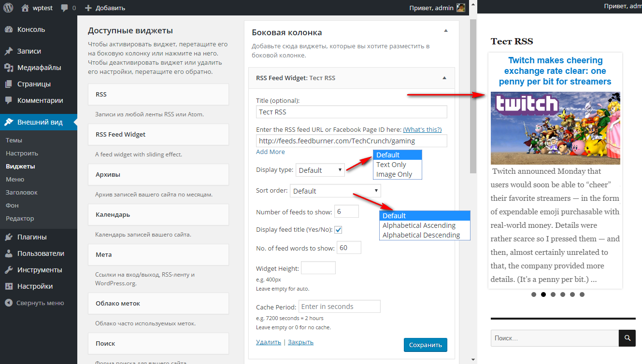Open Редактор submenu item
The image size is (642, 364).
20,218
